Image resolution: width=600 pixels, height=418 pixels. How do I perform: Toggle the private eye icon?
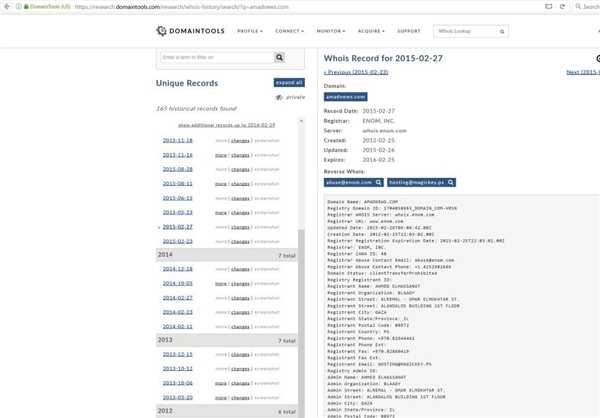[x=279, y=97]
